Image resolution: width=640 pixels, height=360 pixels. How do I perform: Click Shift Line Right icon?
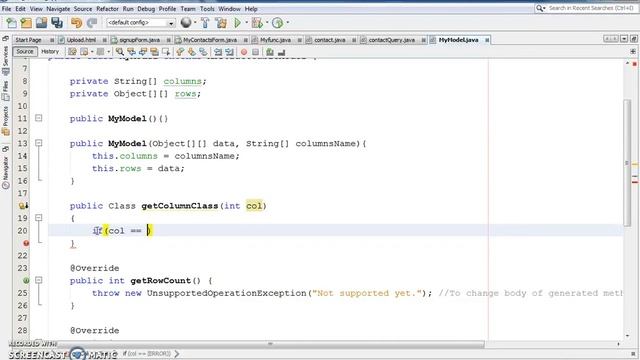[x=229, y=52]
